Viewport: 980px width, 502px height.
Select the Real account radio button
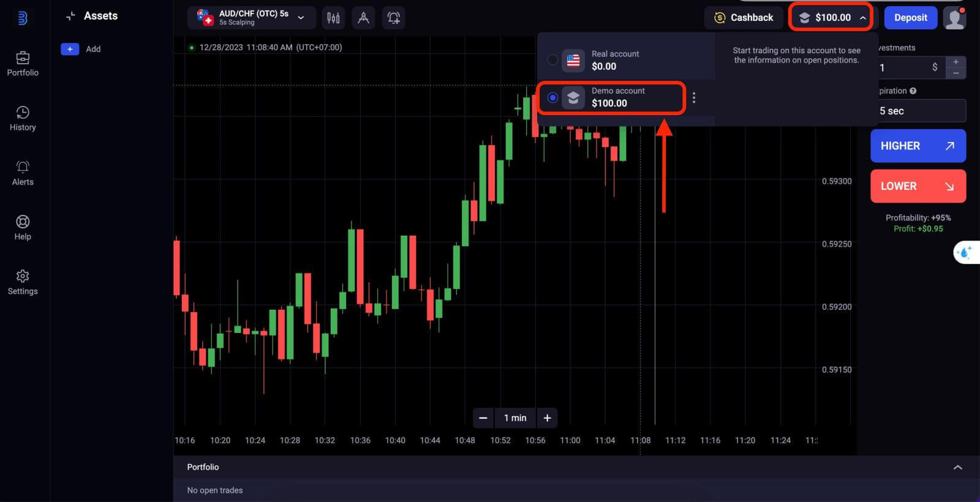(552, 60)
